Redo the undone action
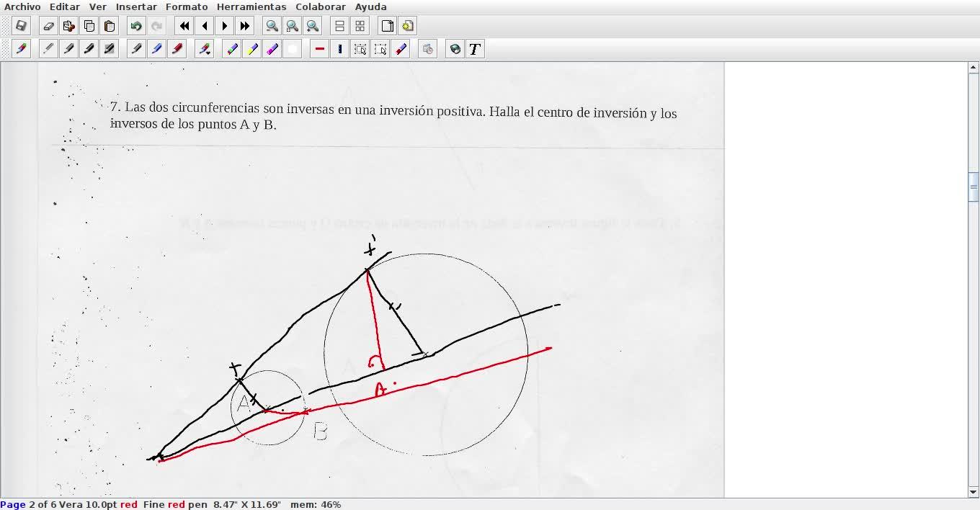Screen dimensions: 980x510 [x=156, y=26]
